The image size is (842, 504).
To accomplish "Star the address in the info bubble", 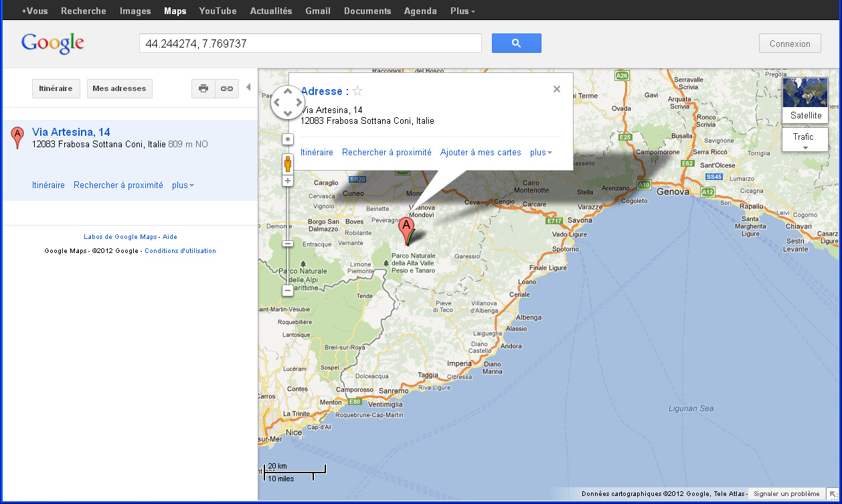I will point(357,91).
